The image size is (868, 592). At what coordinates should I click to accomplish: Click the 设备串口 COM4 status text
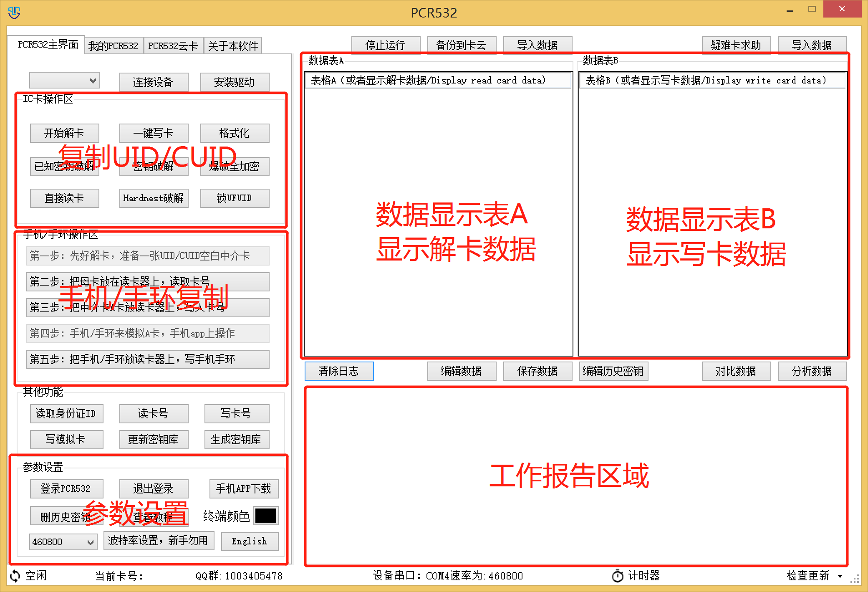(448, 576)
